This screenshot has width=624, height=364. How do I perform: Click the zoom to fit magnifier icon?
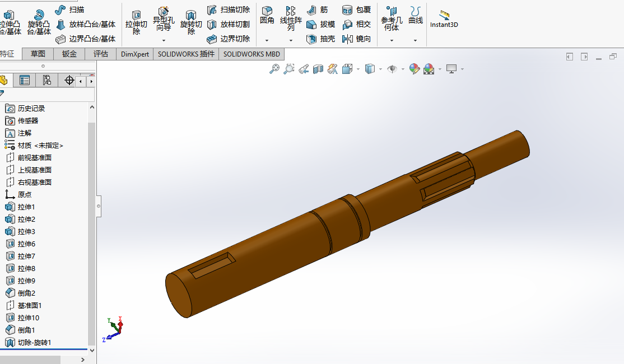pos(274,69)
